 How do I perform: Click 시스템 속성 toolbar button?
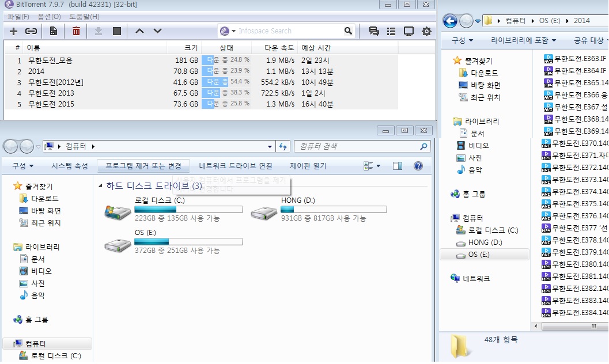70,166
